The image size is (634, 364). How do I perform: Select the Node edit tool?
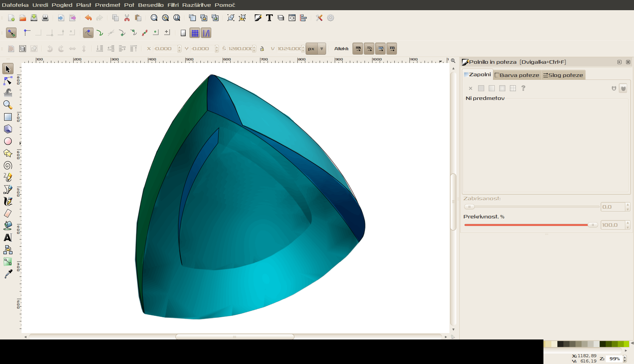tap(8, 81)
